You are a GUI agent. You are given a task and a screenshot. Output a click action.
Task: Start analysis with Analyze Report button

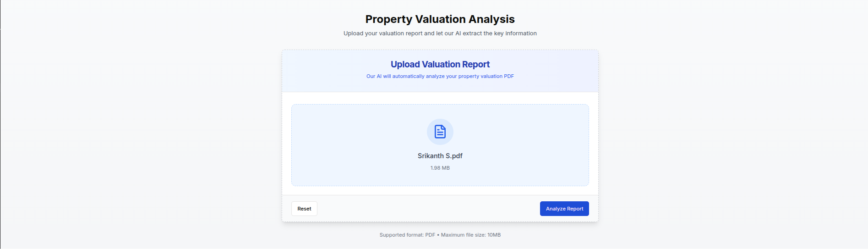564,209
